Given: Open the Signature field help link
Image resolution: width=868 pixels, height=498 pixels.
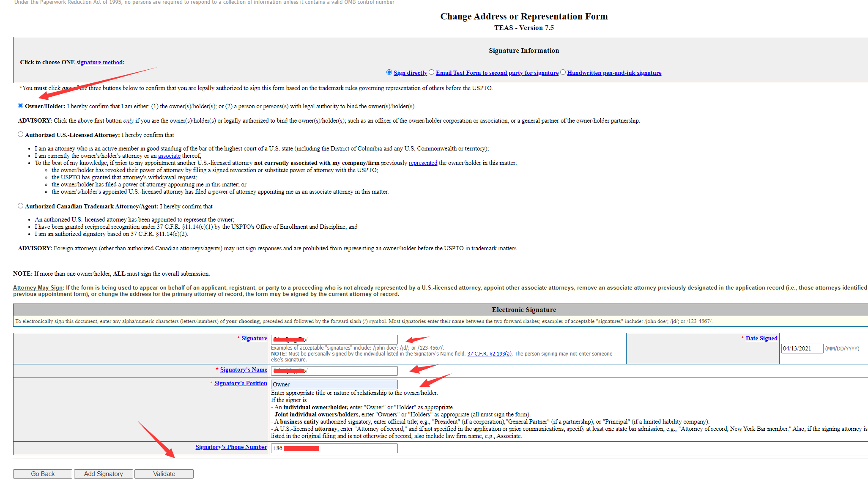Looking at the screenshot, I should 254,338.
